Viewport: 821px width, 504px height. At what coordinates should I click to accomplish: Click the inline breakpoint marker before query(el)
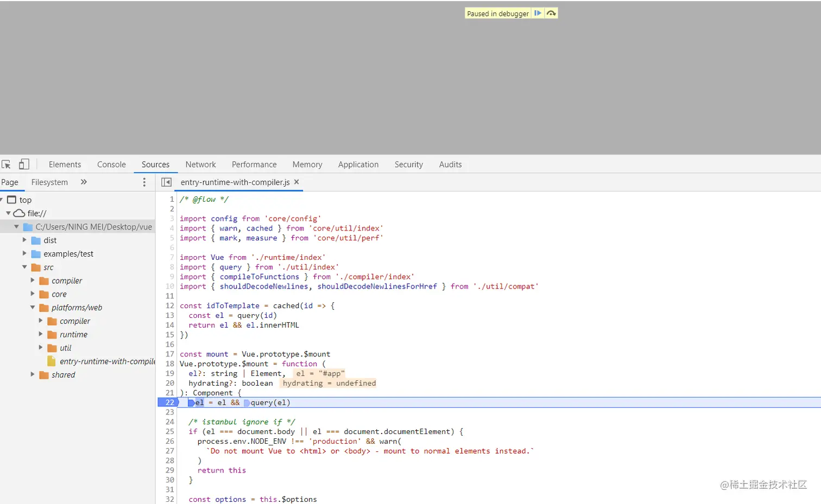[247, 403]
